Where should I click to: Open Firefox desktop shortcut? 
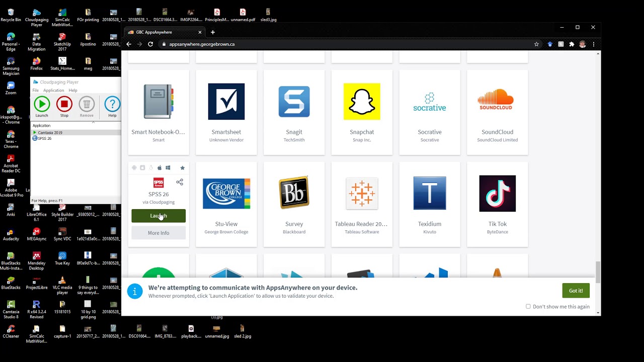[36, 63]
